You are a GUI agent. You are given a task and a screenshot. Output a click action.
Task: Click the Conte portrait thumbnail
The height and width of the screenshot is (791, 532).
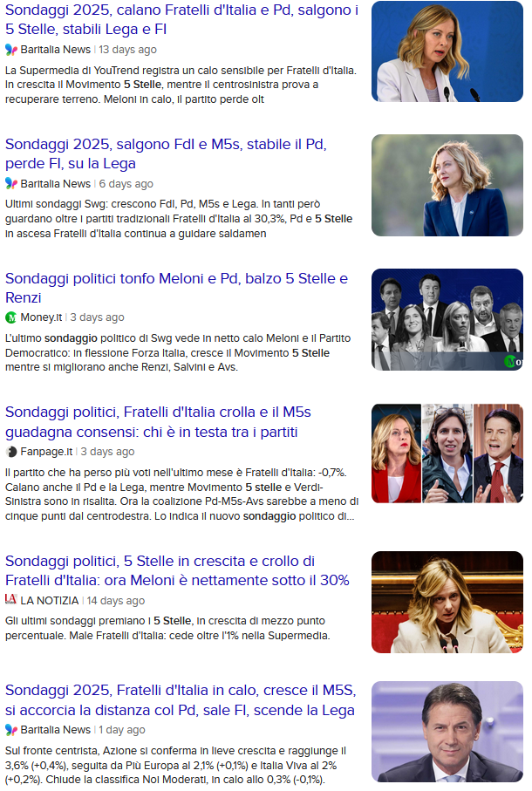point(447,732)
